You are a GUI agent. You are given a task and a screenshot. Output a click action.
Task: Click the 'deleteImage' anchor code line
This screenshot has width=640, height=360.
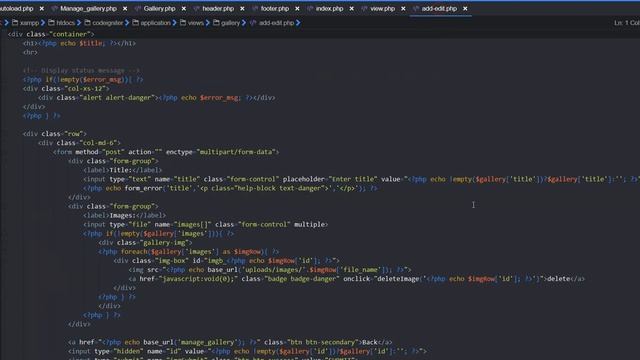(x=357, y=279)
